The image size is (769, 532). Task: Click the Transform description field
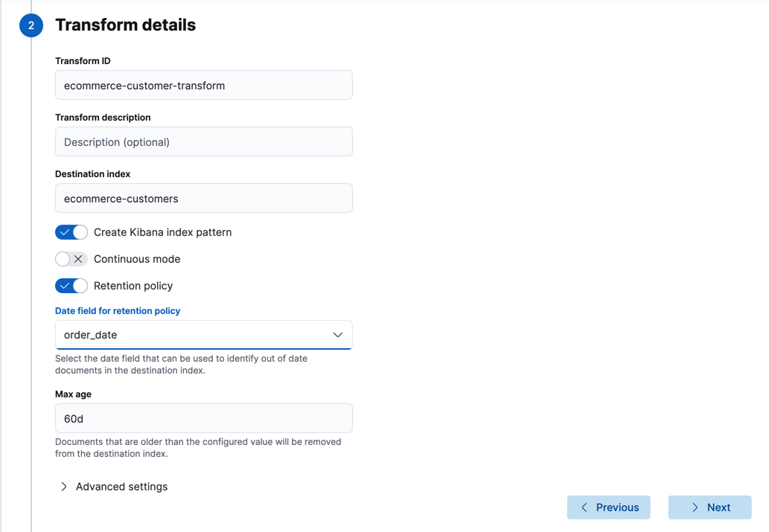click(203, 141)
